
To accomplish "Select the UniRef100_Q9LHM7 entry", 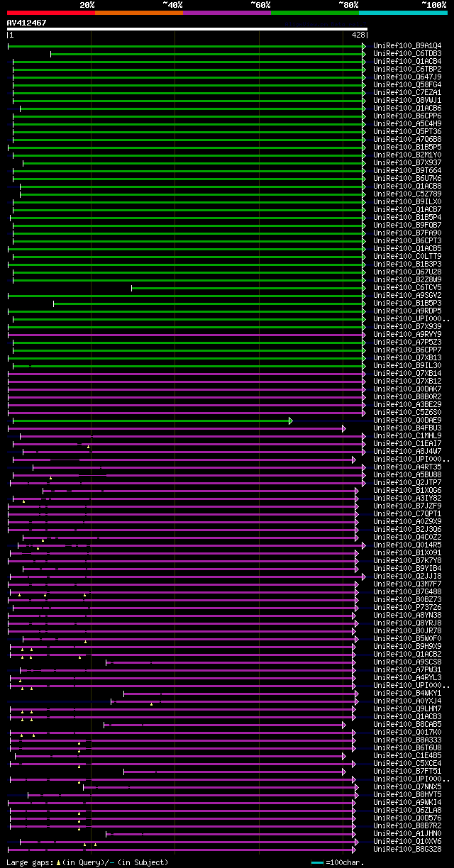I will [407, 708].
